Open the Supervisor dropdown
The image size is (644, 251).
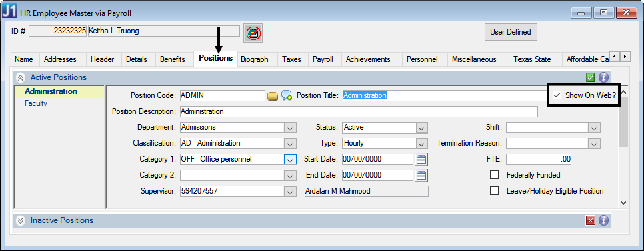point(291,192)
